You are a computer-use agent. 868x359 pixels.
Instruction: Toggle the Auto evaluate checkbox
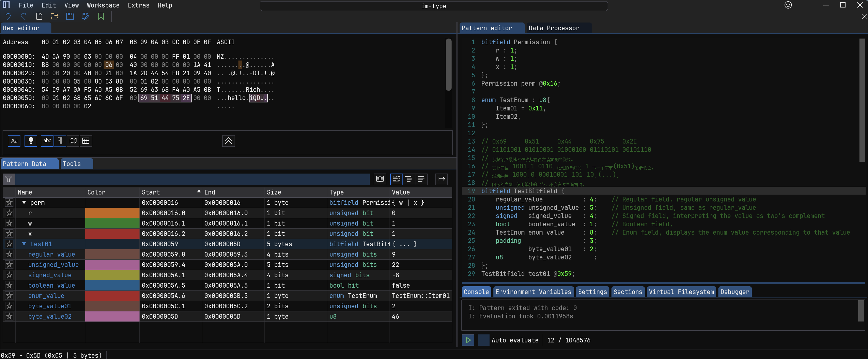(484, 340)
